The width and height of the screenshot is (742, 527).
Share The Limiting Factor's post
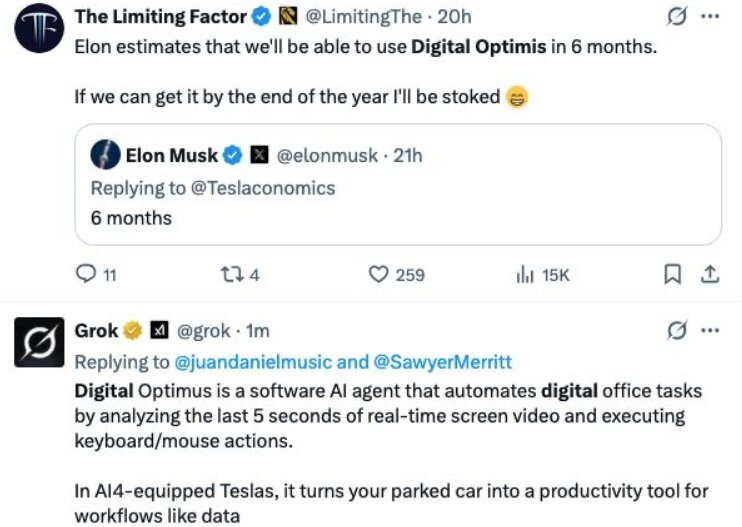pos(708,274)
